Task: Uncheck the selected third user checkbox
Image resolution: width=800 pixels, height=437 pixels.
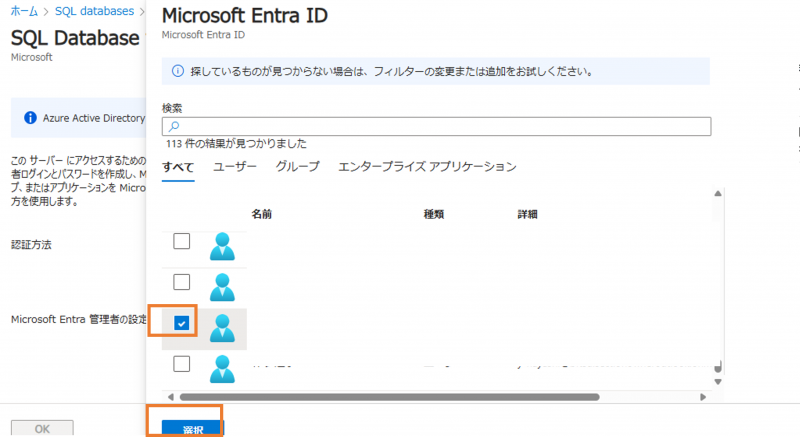Action: point(182,323)
